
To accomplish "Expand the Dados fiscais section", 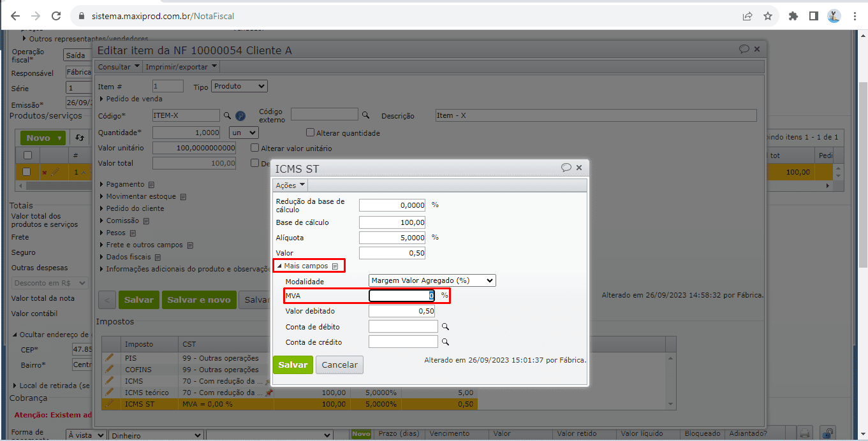I will pyautogui.click(x=126, y=257).
